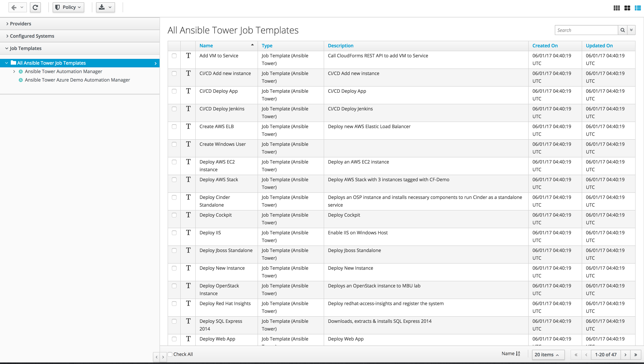This screenshot has width=644, height=364.
Task: Open the download menu button
Action: point(105,7)
